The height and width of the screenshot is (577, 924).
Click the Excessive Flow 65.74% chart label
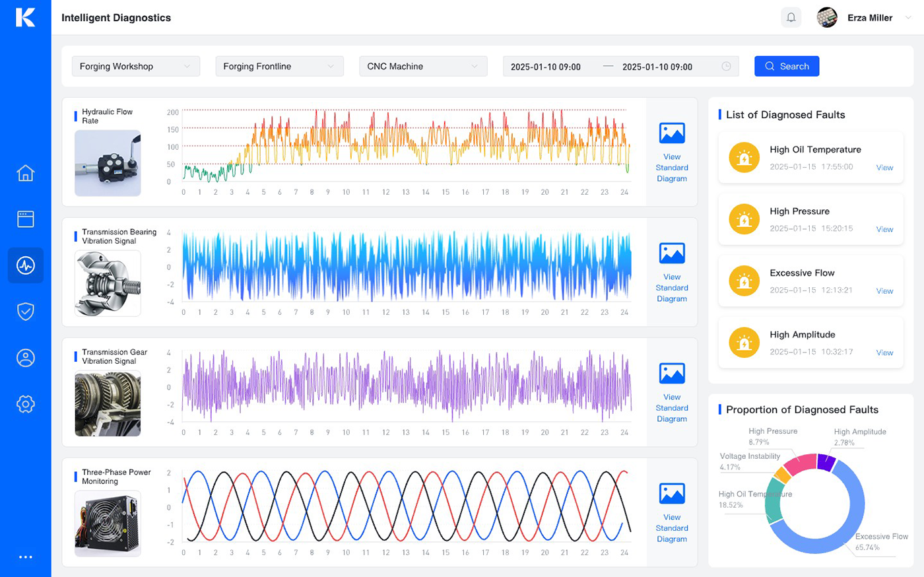882,542
